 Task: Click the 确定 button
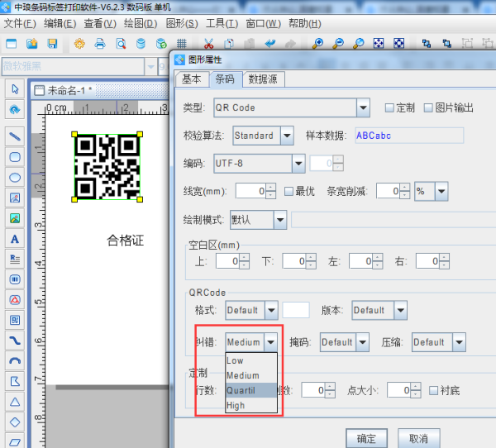(x=366, y=438)
